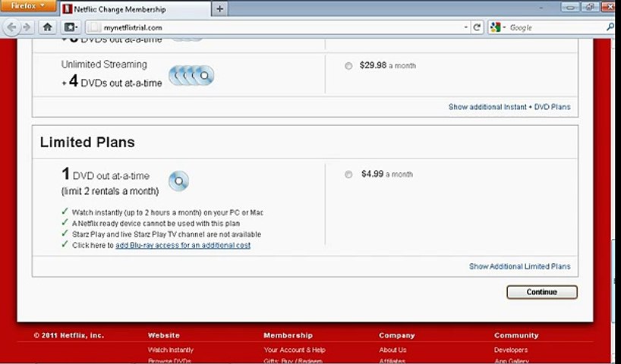
Task: Click the '(limit 2 rentals a month)' text
Action: click(110, 191)
